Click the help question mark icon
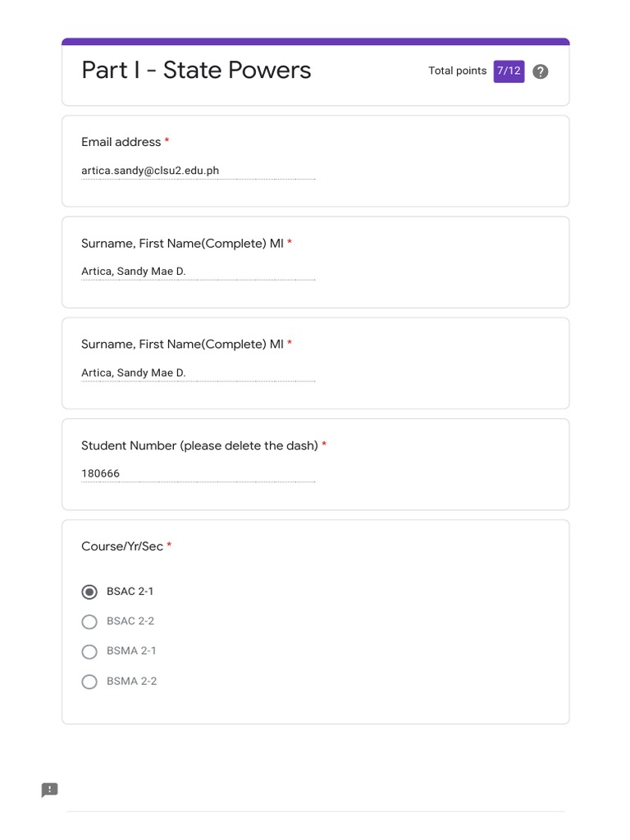 (x=540, y=71)
